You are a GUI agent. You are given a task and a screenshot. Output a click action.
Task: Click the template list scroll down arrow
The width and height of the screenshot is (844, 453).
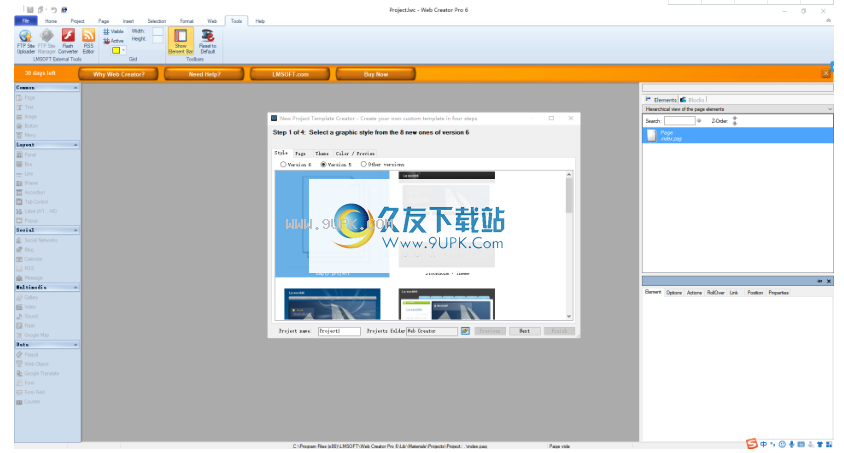tap(569, 316)
